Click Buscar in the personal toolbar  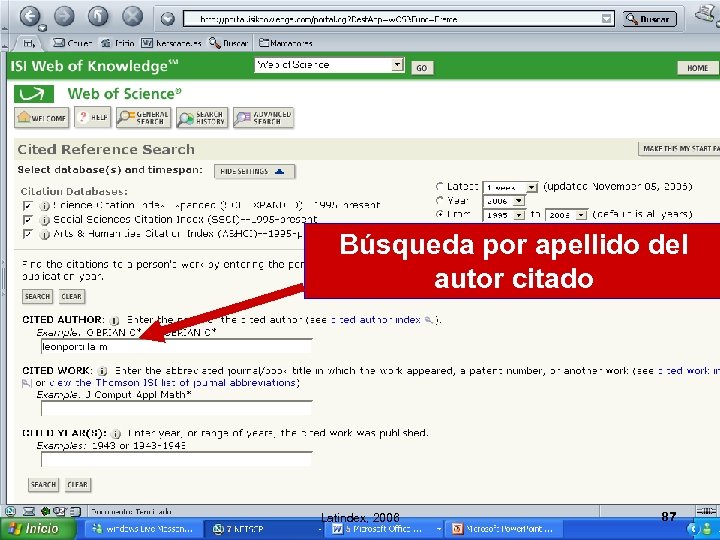coord(228,43)
